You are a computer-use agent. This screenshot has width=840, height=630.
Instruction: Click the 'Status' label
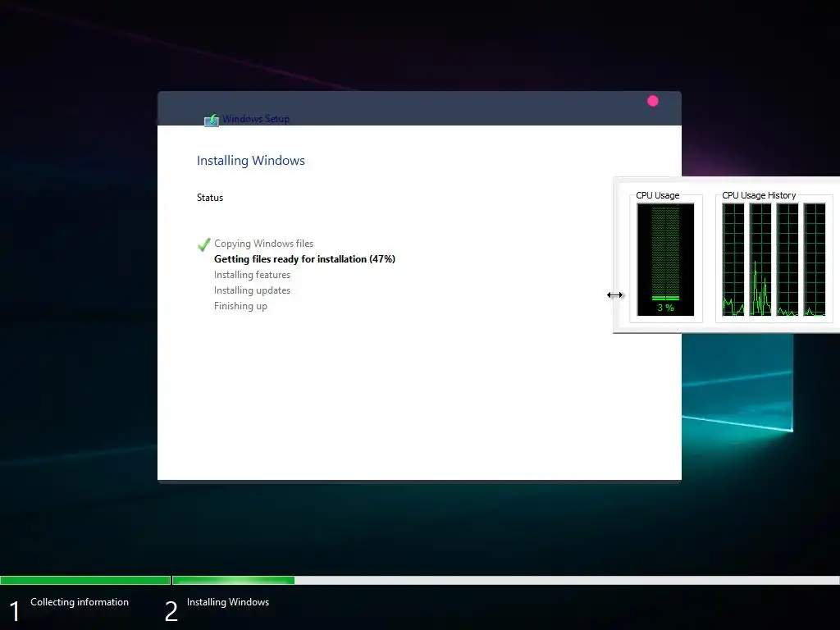click(x=210, y=198)
